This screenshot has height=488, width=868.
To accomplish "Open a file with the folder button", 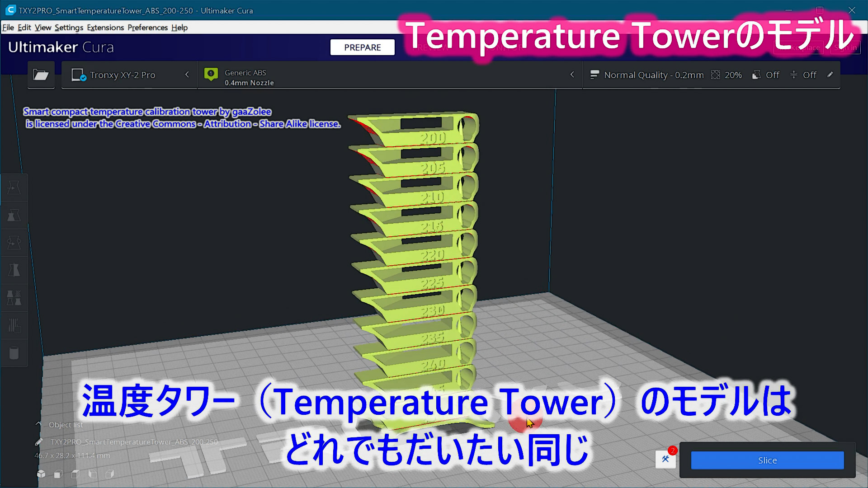I will 41,75.
